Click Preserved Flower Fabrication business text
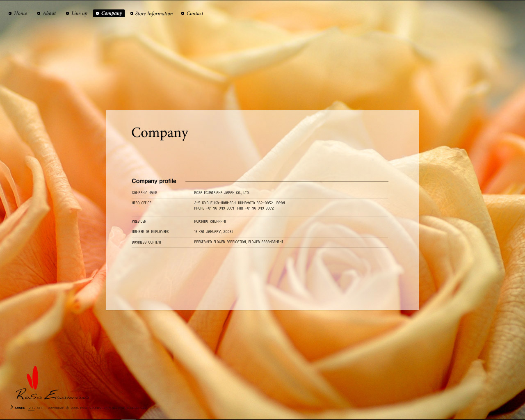This screenshot has width=525, height=420. (x=239, y=242)
